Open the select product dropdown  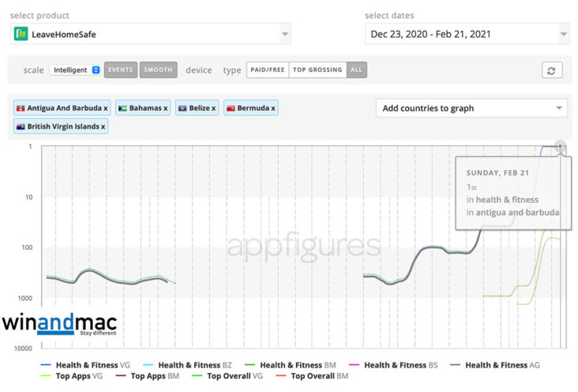[284, 34]
